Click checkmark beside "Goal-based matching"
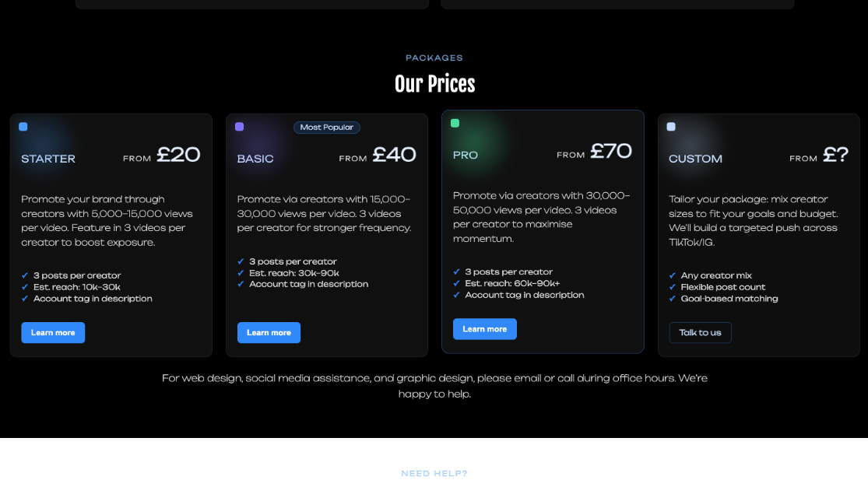The height and width of the screenshot is (480, 868). 673,299
